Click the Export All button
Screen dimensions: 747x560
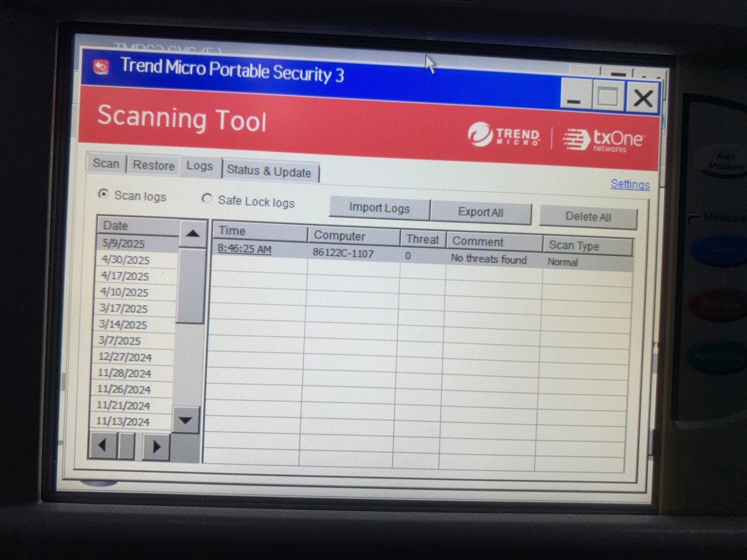tap(481, 212)
